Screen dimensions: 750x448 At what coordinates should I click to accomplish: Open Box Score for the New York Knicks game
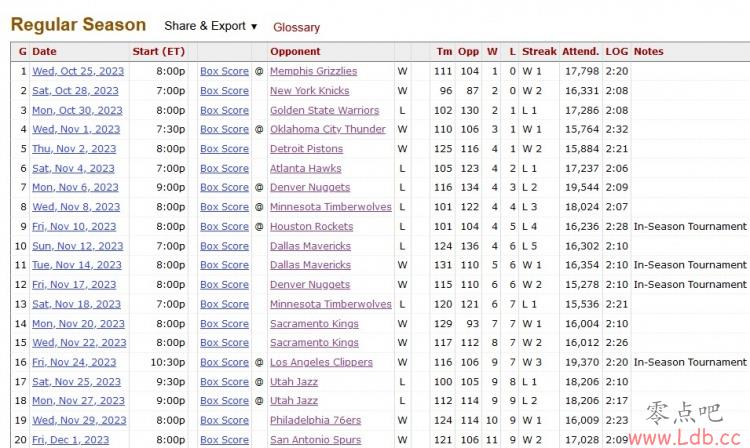(224, 91)
